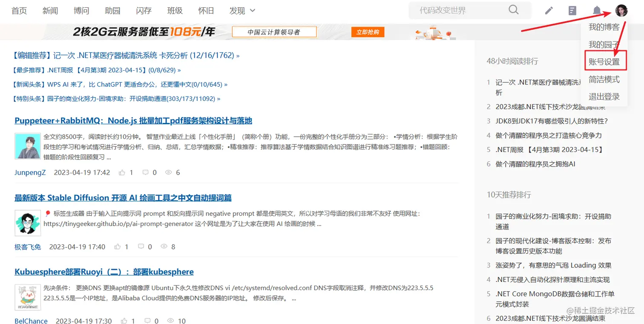Click the user avatar in the top bar
644x324 pixels.
(621, 10)
